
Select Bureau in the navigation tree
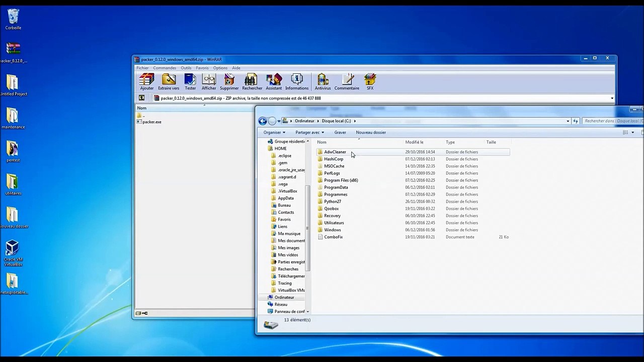[284, 205]
